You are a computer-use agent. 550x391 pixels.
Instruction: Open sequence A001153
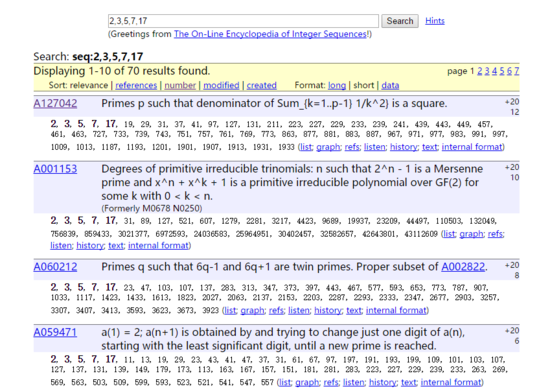[55, 169]
